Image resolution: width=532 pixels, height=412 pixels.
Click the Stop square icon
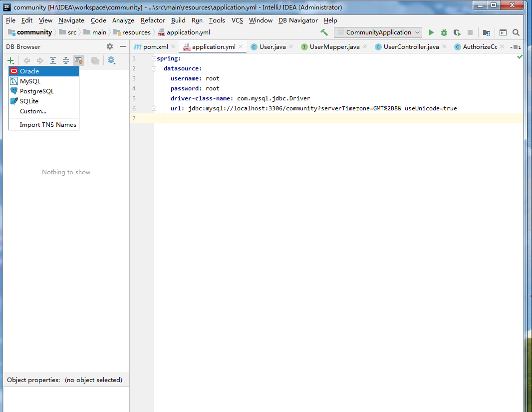click(x=470, y=32)
